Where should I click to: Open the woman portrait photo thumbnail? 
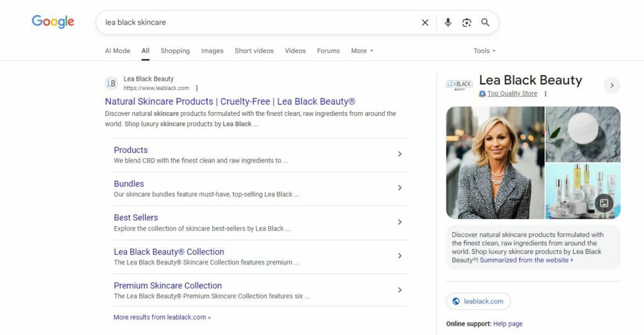[496, 162]
